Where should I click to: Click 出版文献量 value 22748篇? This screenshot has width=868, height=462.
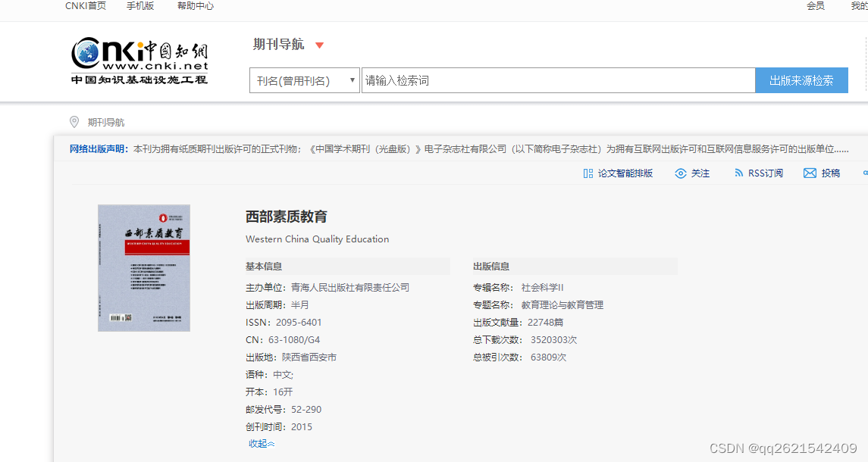click(545, 323)
